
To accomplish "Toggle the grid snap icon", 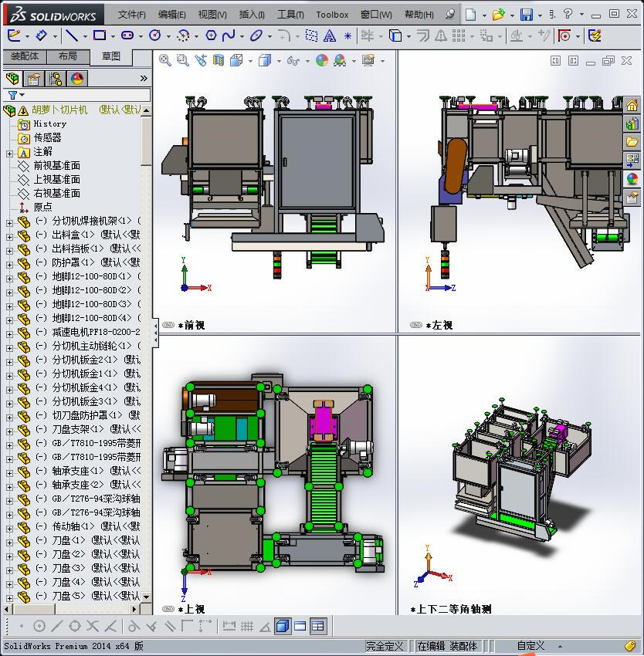I will (246, 626).
